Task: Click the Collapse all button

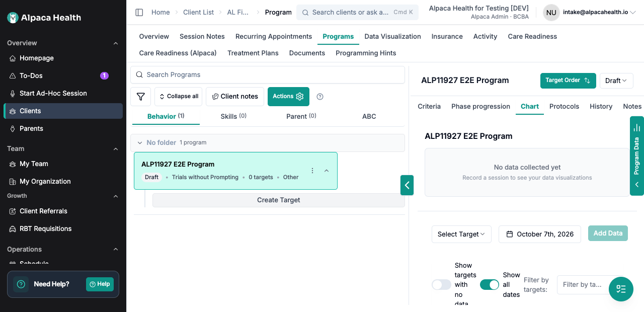Action: [178, 97]
